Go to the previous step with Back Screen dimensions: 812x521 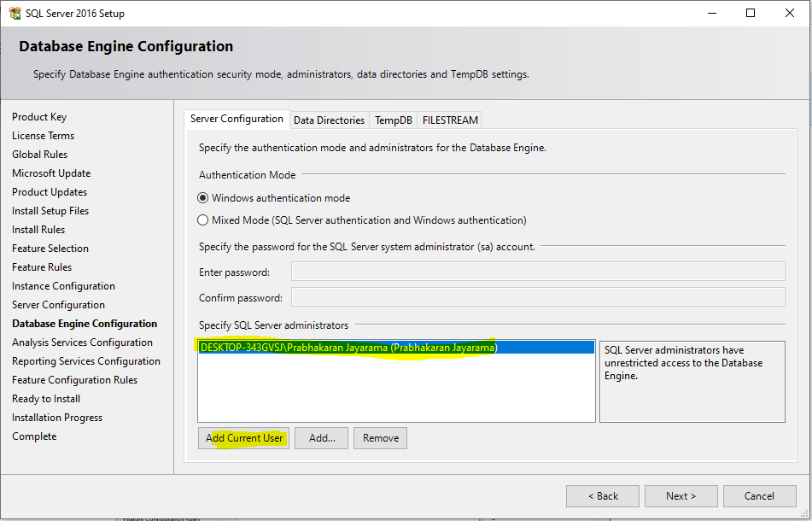click(603, 496)
